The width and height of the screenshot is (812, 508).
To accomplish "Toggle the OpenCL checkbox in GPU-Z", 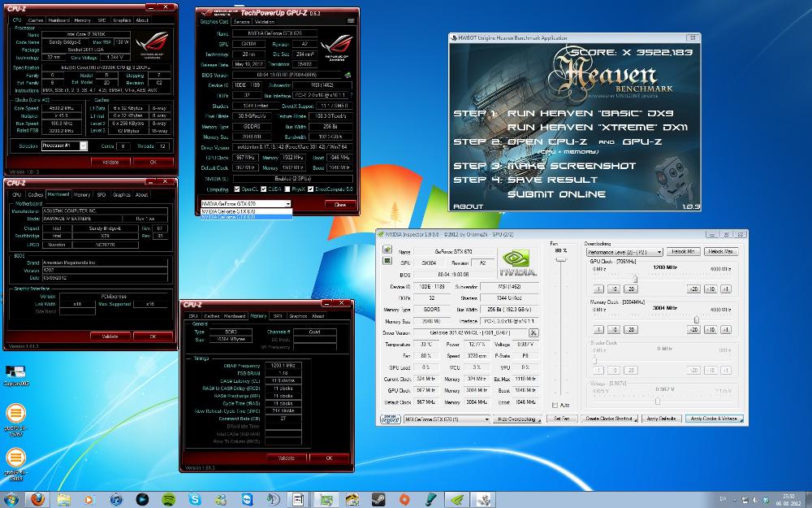I will [x=236, y=189].
